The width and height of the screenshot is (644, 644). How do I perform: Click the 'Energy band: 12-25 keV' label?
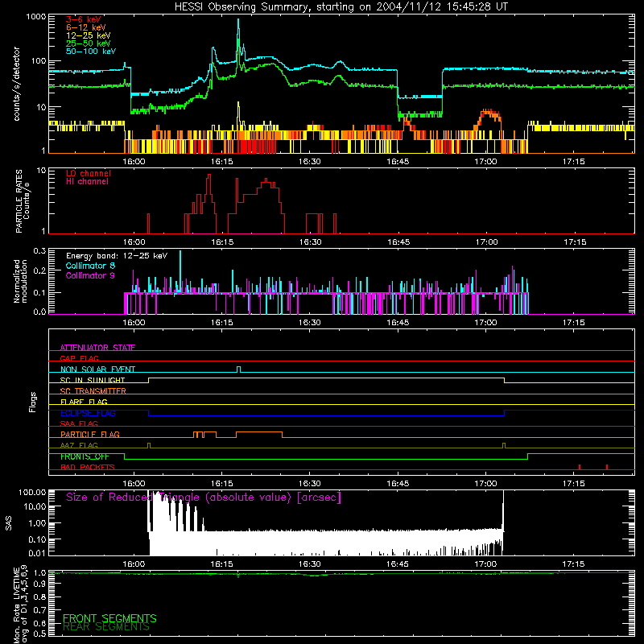click(117, 256)
